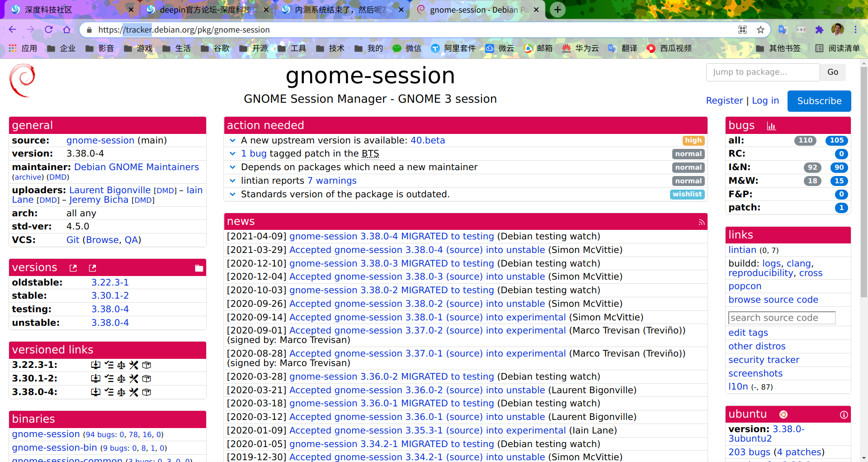Expand the lintian reports item
Image resolution: width=868 pixels, height=462 pixels.
232,181
